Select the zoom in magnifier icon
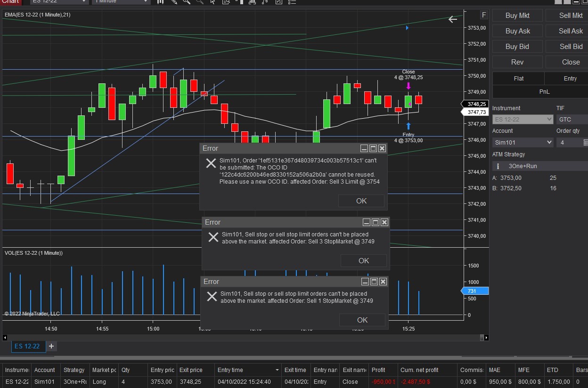The image size is (588, 388). (187, 1)
